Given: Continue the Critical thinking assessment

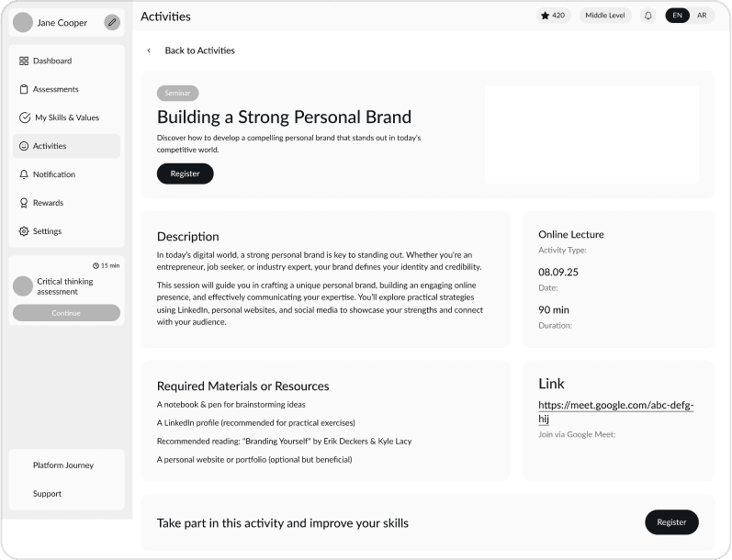Looking at the screenshot, I should (x=66, y=313).
